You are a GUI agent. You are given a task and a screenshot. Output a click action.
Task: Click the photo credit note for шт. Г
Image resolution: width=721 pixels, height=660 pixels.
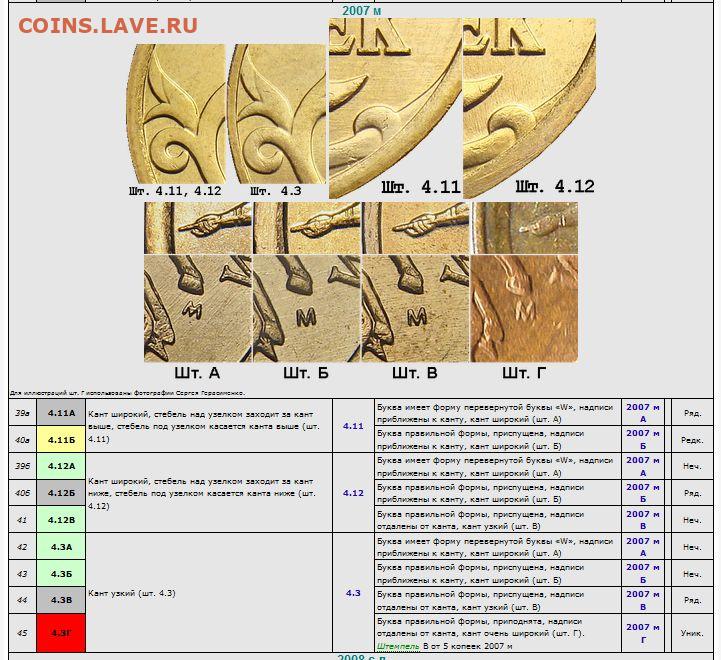coord(127,393)
